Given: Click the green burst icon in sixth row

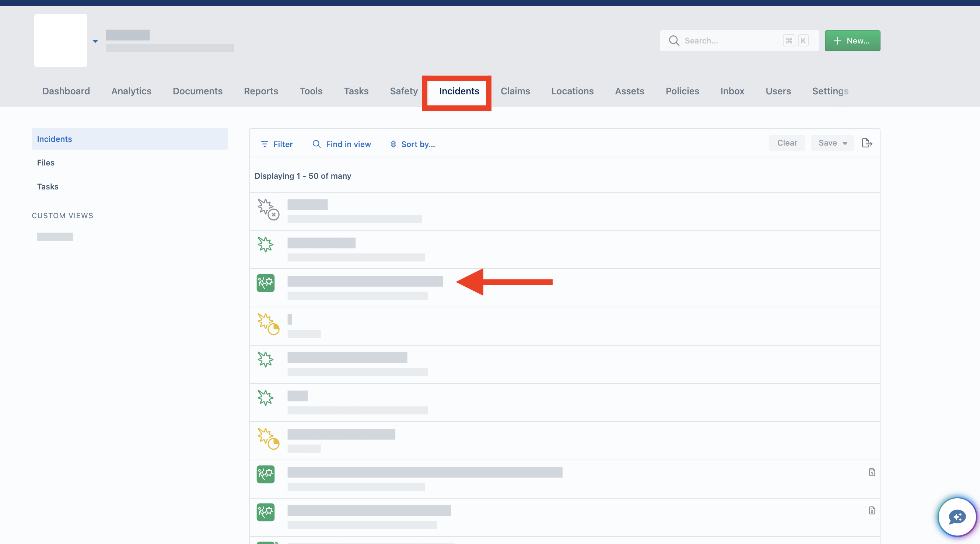Looking at the screenshot, I should tap(265, 397).
